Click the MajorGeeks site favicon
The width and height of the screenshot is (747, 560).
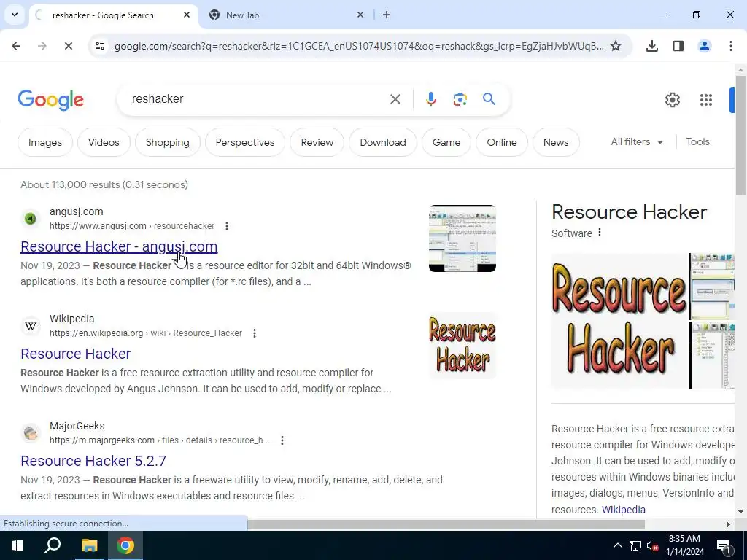point(31,433)
